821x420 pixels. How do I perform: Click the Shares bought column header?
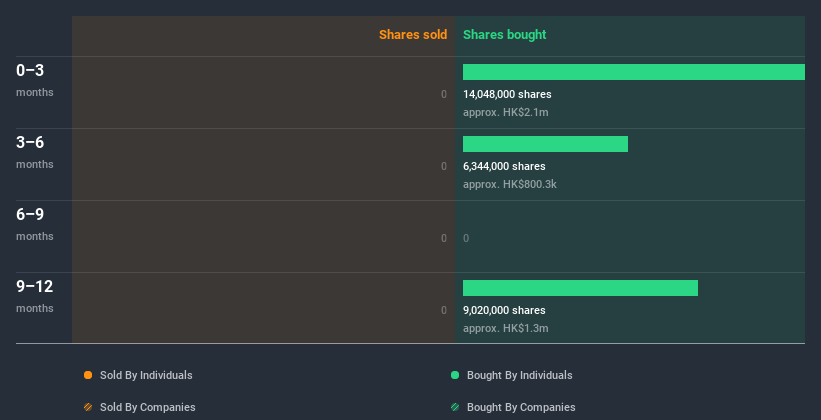[505, 35]
